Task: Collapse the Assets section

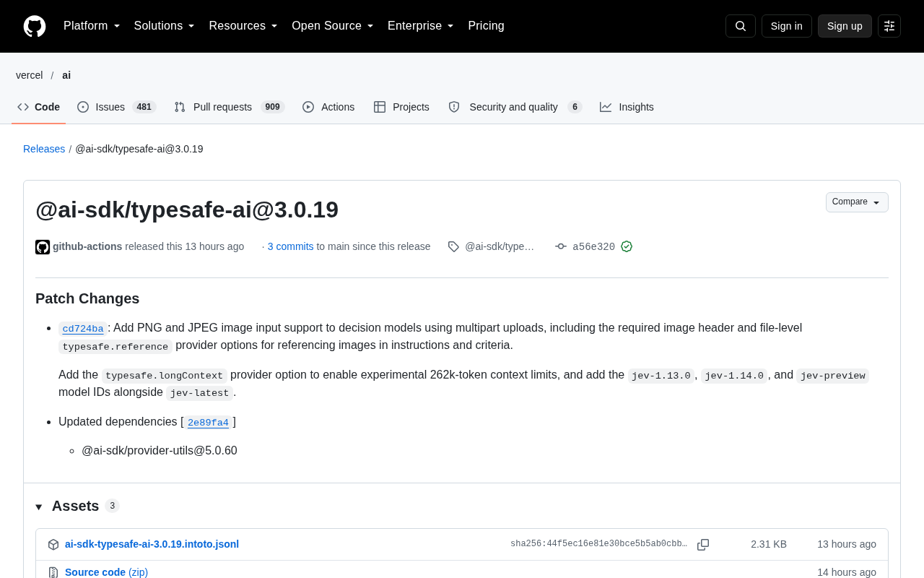Action: point(39,506)
